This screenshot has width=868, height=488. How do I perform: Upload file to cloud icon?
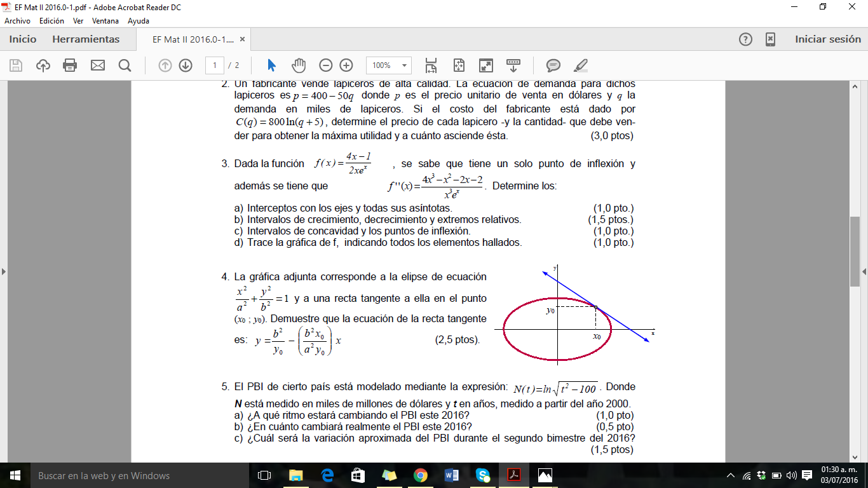(43, 65)
